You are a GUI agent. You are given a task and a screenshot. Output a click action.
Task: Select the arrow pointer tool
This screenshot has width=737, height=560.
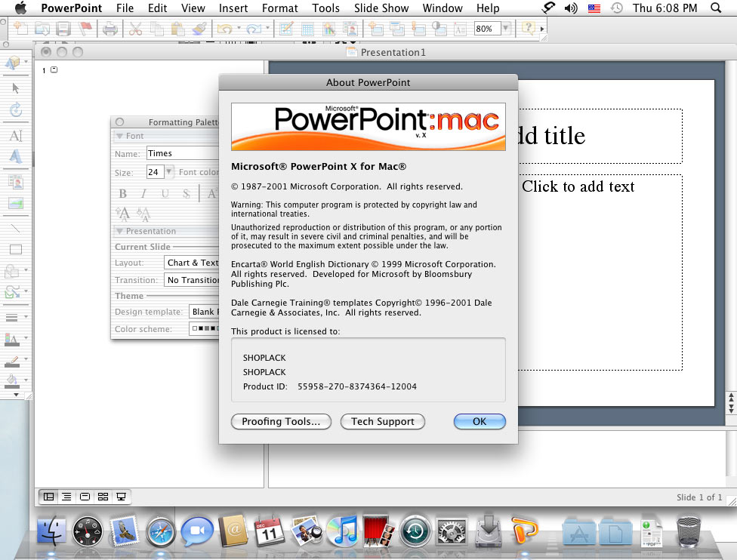tap(16, 88)
